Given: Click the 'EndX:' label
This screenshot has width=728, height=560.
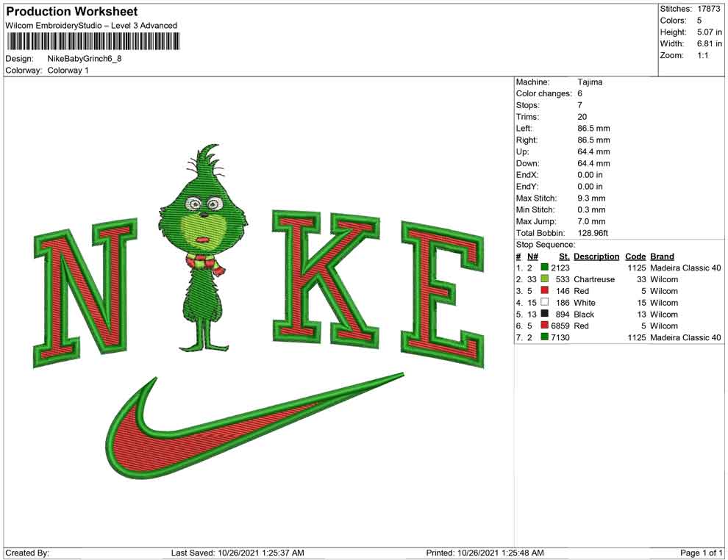Looking at the screenshot, I should click(x=527, y=175).
